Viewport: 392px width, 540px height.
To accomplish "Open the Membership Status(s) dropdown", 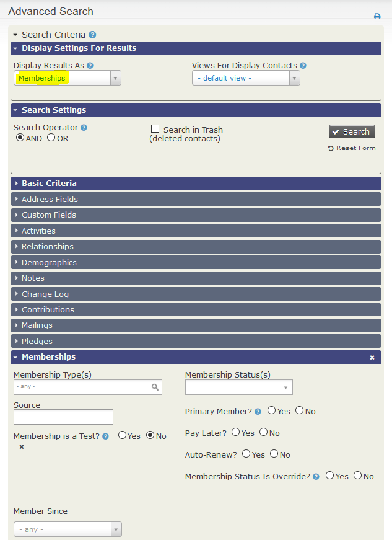I will 238,387.
